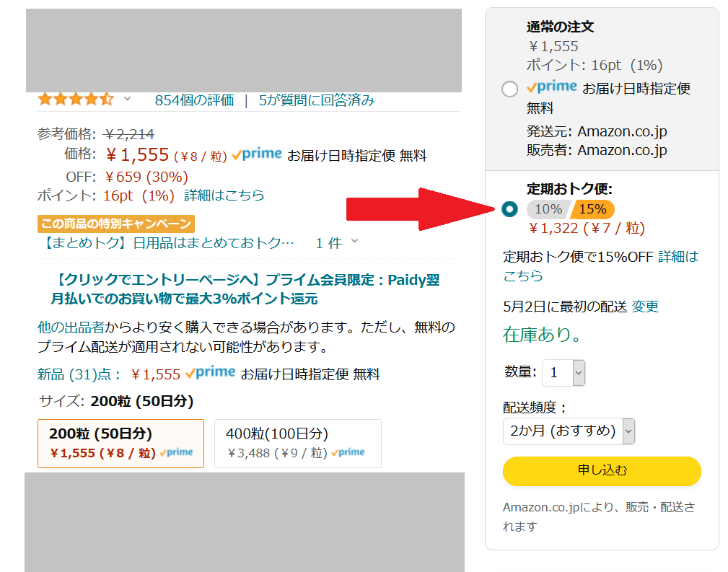Select the 通常の注文 radio button
Image resolution: width=728 pixels, height=572 pixels.
[x=509, y=89]
